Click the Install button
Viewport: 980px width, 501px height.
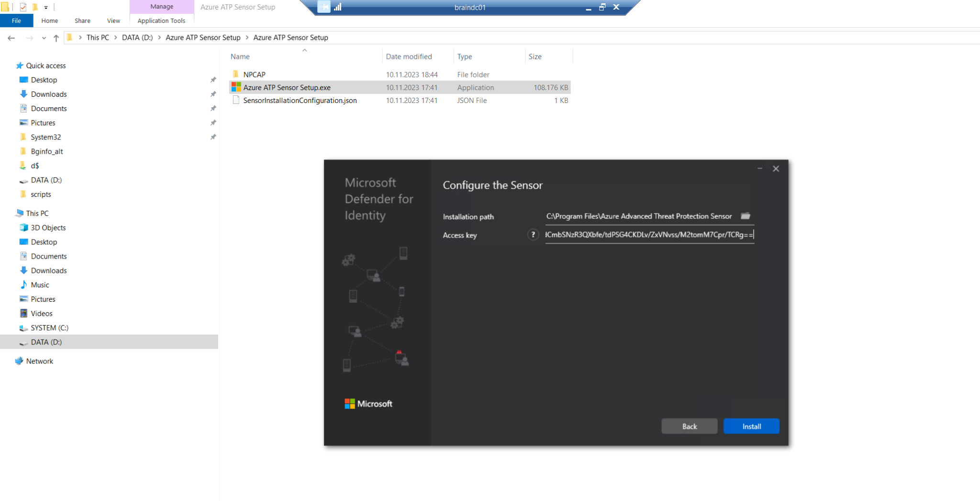(751, 426)
